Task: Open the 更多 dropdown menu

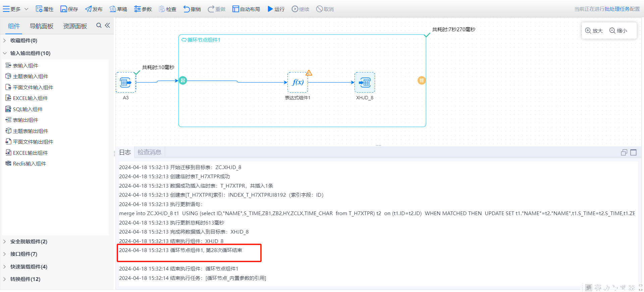Action: click(15, 9)
